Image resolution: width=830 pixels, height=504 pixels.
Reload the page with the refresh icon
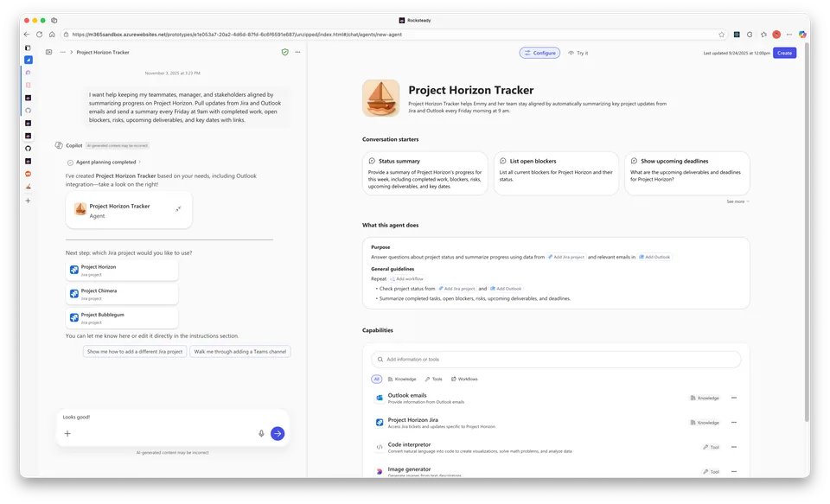[x=39, y=35]
